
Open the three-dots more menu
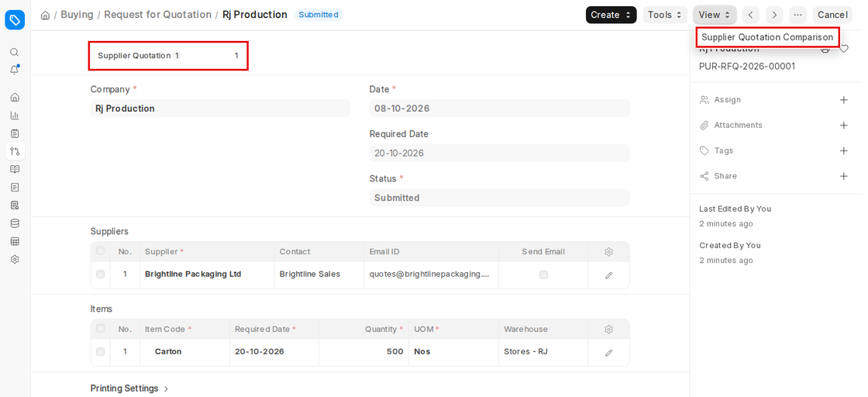tap(797, 15)
